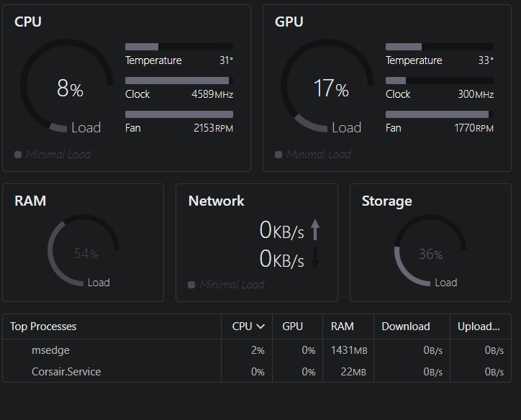Viewport: 521px width, 420px height.
Task: Click the network download arrow icon
Action: pyautogui.click(x=315, y=257)
